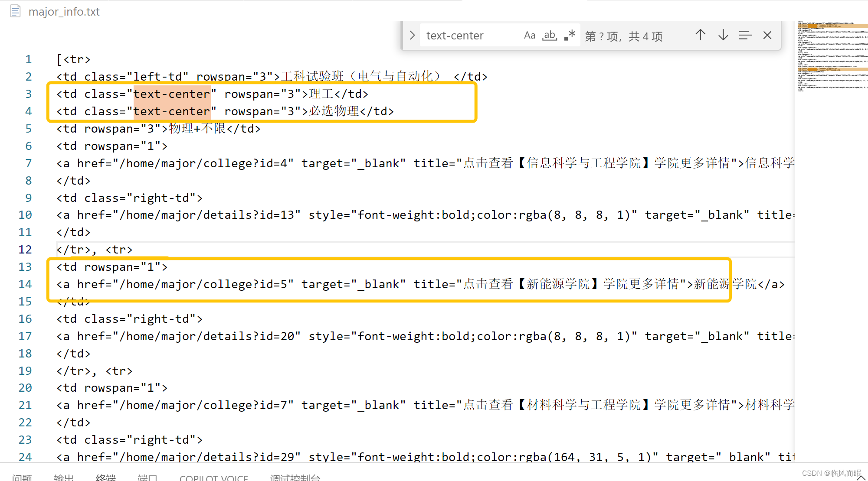Toggle regular expression search option

[570, 36]
